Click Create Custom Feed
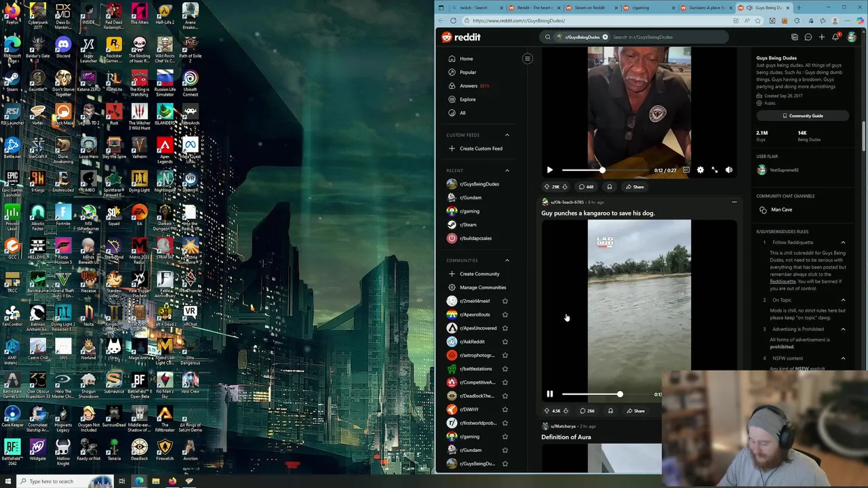This screenshot has height=488, width=868. [x=481, y=148]
